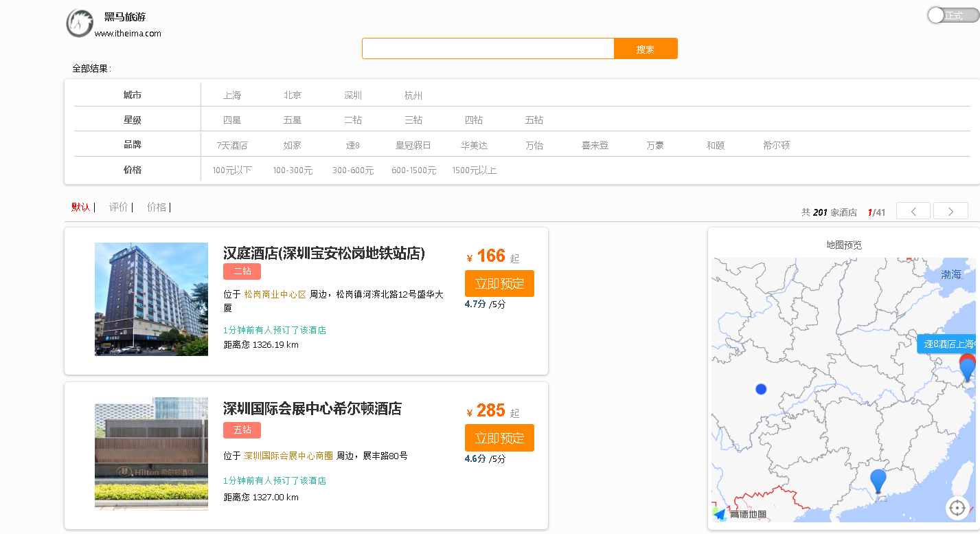This screenshot has height=534, width=980.
Task: Select the 100-300元 price range
Action: [293, 170]
